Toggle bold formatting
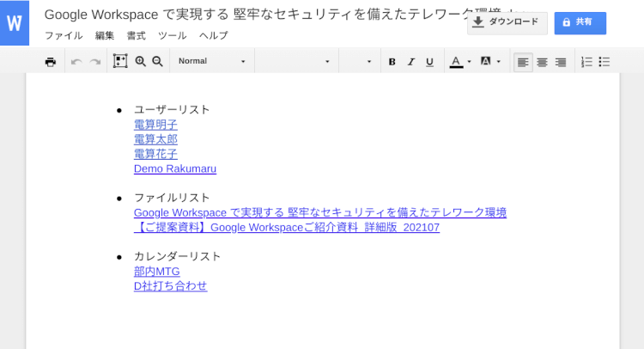Screen dimensions: 644x349 (x=392, y=62)
